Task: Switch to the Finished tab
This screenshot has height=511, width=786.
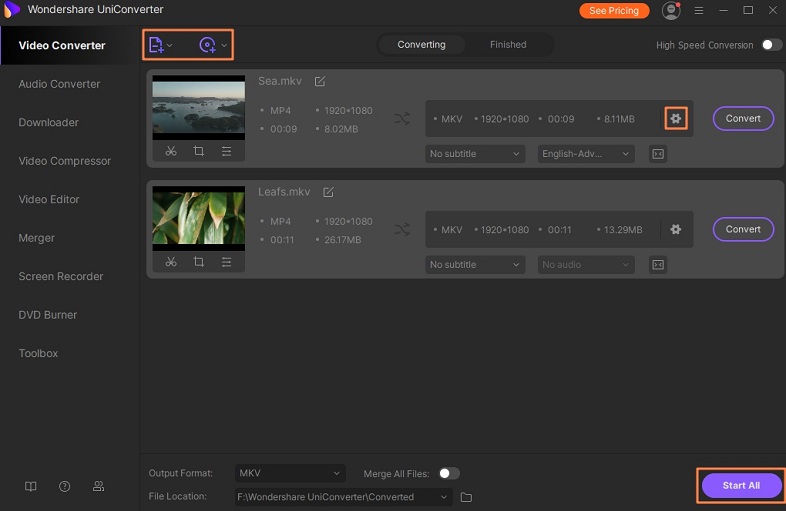Action: [x=508, y=45]
